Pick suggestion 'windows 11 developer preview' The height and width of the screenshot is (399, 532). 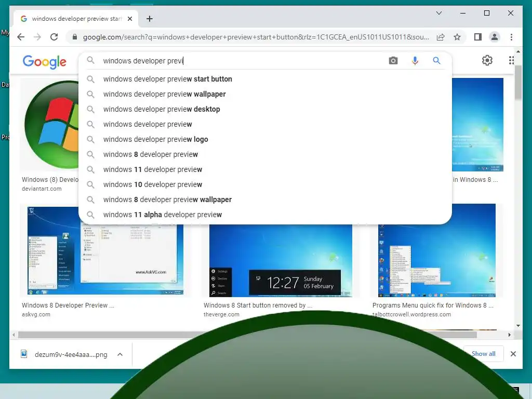265,169
